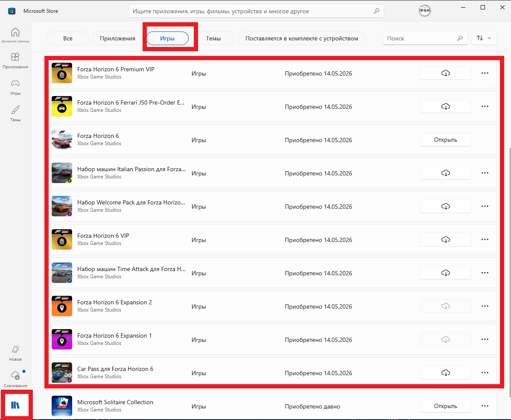Select the Темы filter tab
The width and height of the screenshot is (511, 420).
point(213,38)
